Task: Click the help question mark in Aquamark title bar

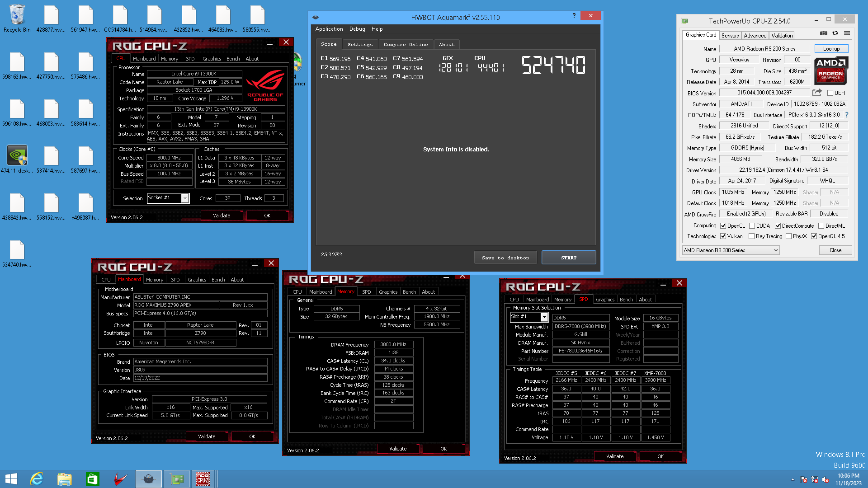Action: [x=574, y=16]
